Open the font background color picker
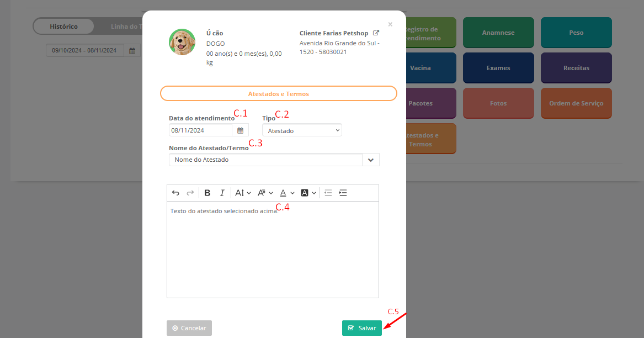This screenshot has height=338, width=644. [308, 193]
